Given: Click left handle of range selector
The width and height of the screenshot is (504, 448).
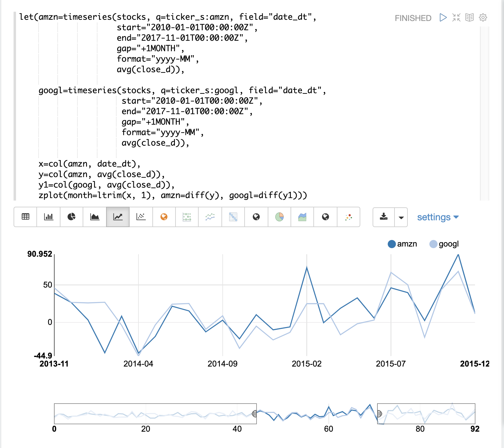Looking at the screenshot, I should pos(254,413).
